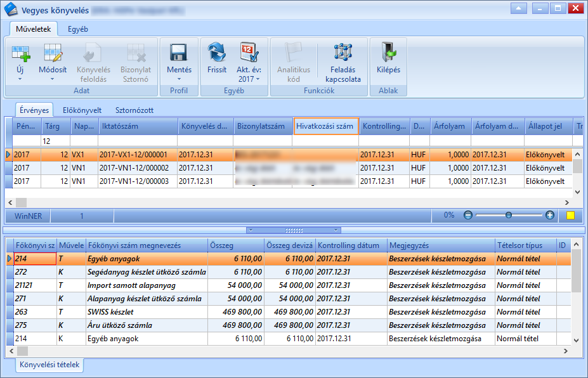
Task: Click the upper grid horizontal scrollbar thumb
Action: (21, 202)
